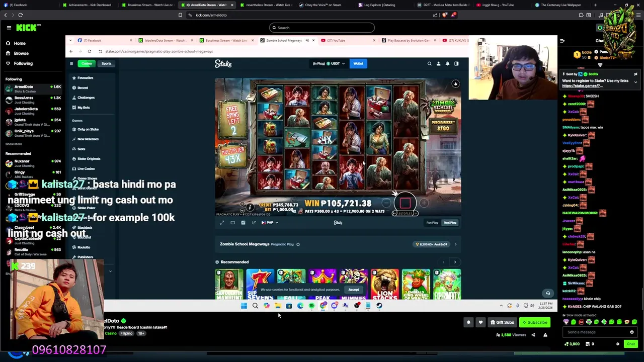Open Live Casino in the Stake sidebar
Screen dimensions: 644x362
pos(86,168)
